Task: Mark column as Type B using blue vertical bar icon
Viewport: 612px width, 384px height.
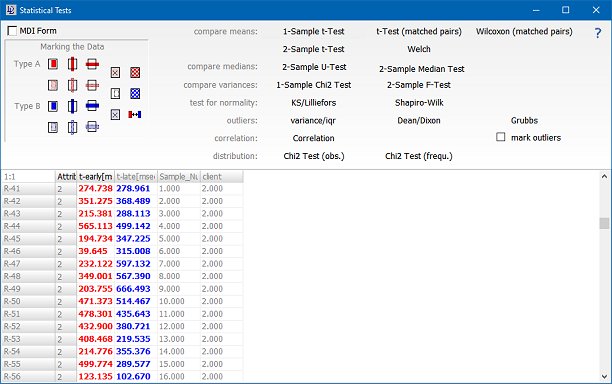Action: coord(72,106)
